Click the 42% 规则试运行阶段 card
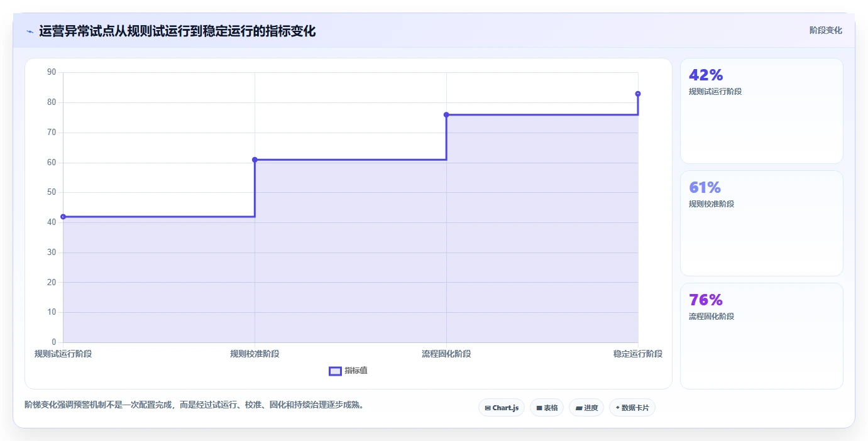 pos(761,111)
